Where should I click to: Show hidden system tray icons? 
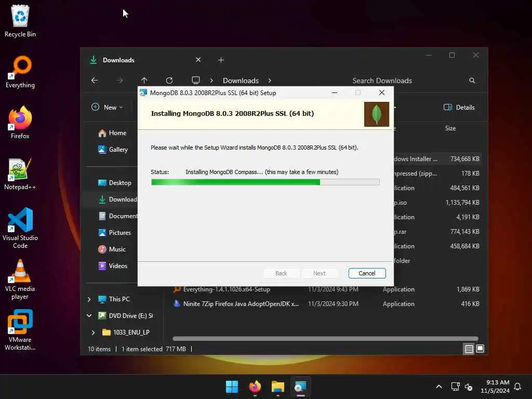click(x=439, y=387)
